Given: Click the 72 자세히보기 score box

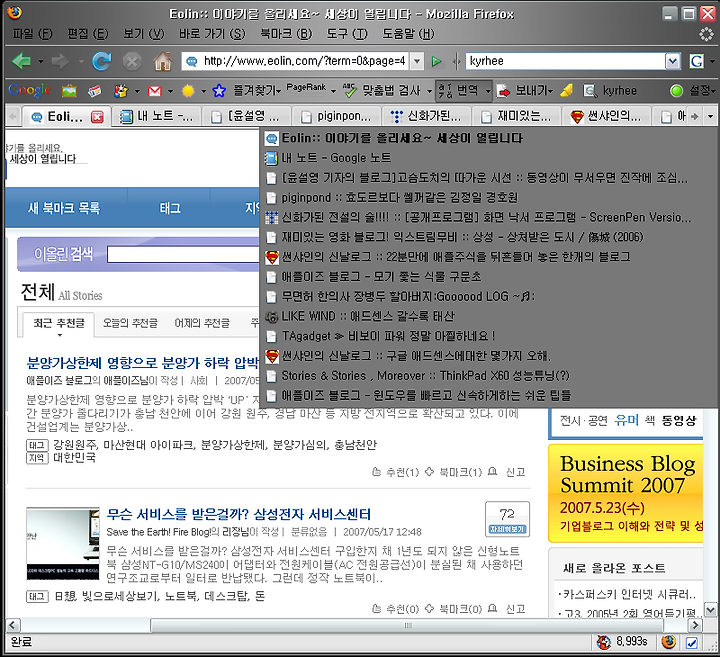Looking at the screenshot, I should [507, 519].
